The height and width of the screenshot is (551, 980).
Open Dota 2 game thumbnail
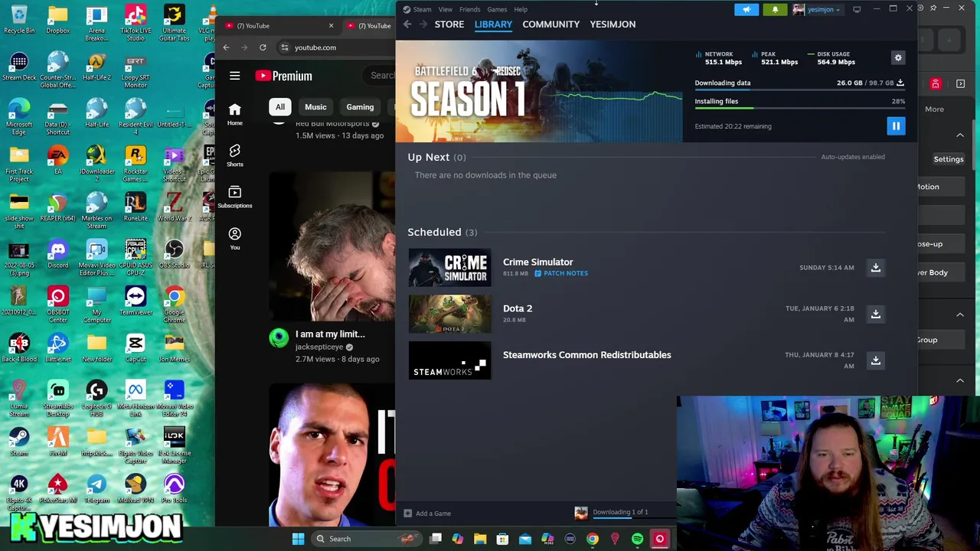pyautogui.click(x=449, y=314)
